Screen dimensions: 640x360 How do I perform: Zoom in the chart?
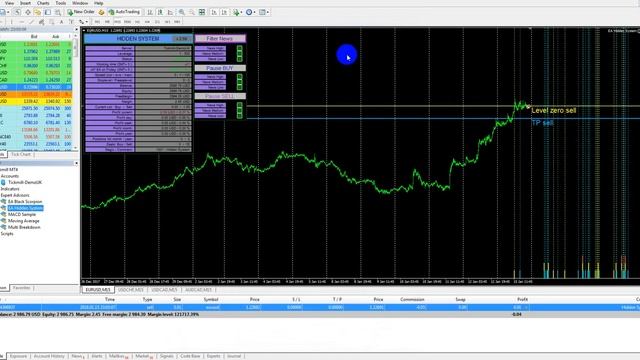point(181,12)
